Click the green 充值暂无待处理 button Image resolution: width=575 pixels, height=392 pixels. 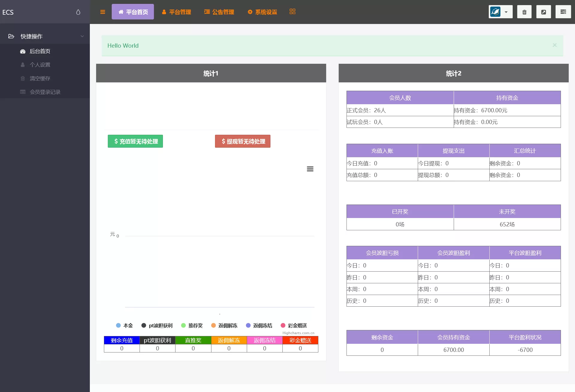(135, 141)
